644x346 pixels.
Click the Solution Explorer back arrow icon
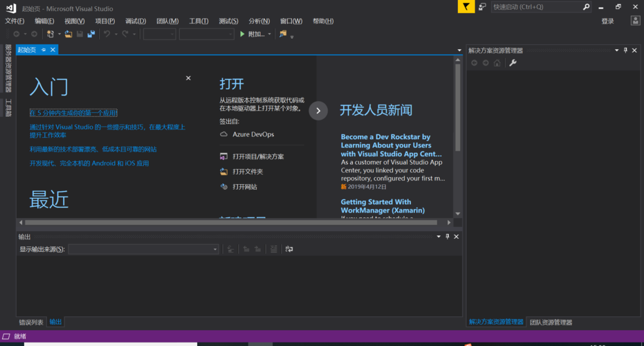(475, 63)
